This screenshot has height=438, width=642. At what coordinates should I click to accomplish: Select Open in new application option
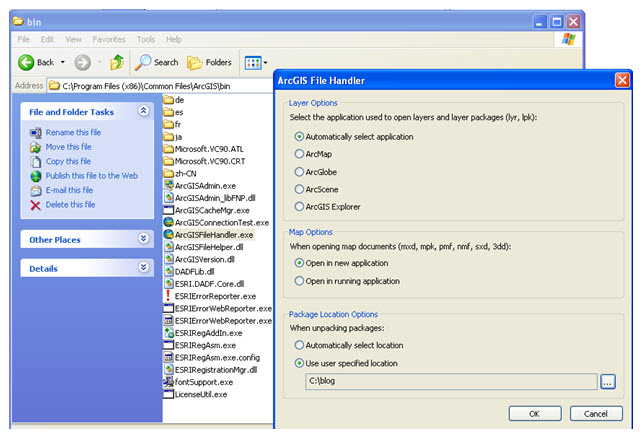[x=299, y=263]
